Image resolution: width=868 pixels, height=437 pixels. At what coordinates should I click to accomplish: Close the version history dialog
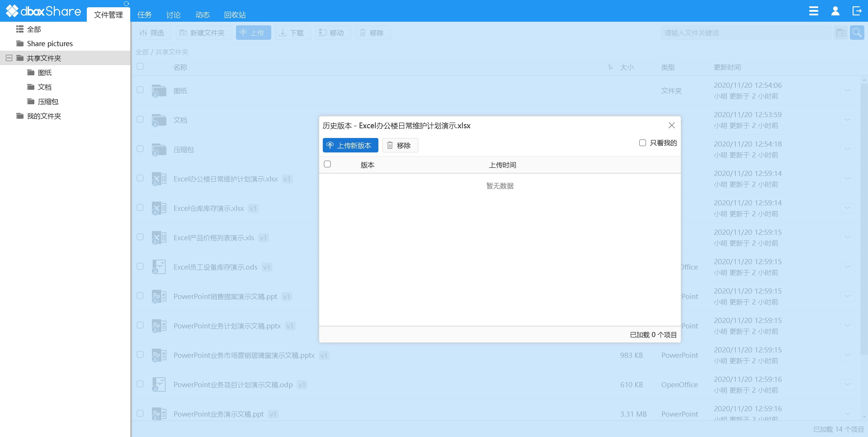pos(672,126)
